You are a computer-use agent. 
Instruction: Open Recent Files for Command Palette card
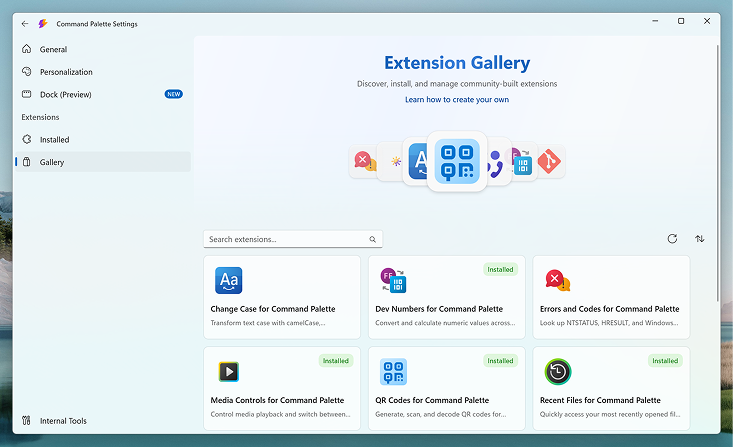pyautogui.click(x=611, y=388)
